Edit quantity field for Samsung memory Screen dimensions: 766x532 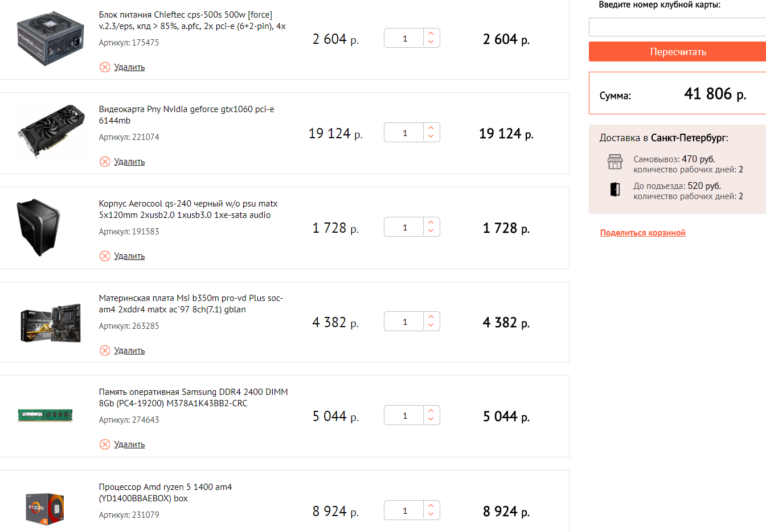coord(405,416)
